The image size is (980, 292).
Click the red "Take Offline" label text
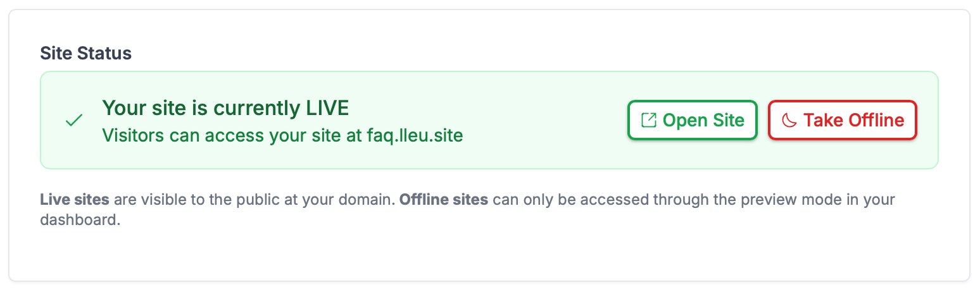tap(853, 120)
